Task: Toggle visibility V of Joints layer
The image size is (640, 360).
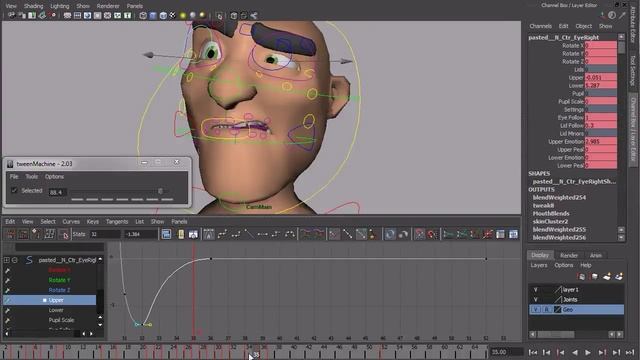Action: coord(536,300)
